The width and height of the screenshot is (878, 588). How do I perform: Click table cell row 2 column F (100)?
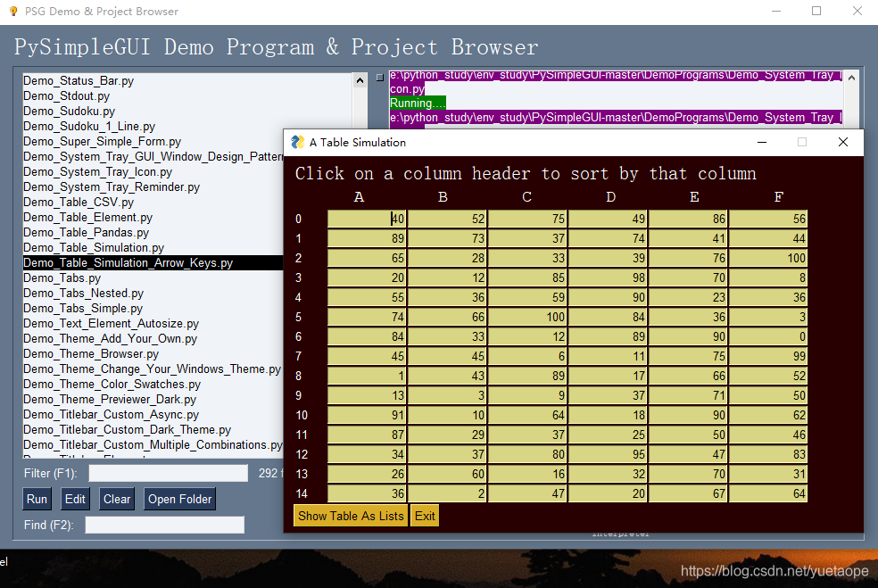point(767,258)
